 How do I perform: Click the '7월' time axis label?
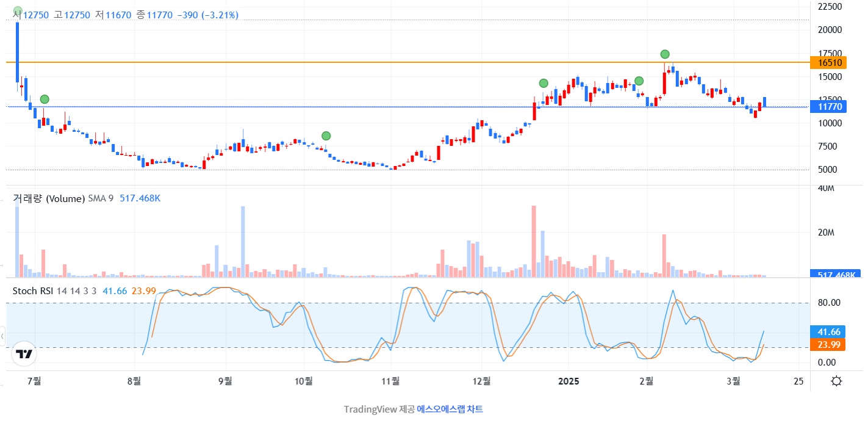tap(35, 381)
